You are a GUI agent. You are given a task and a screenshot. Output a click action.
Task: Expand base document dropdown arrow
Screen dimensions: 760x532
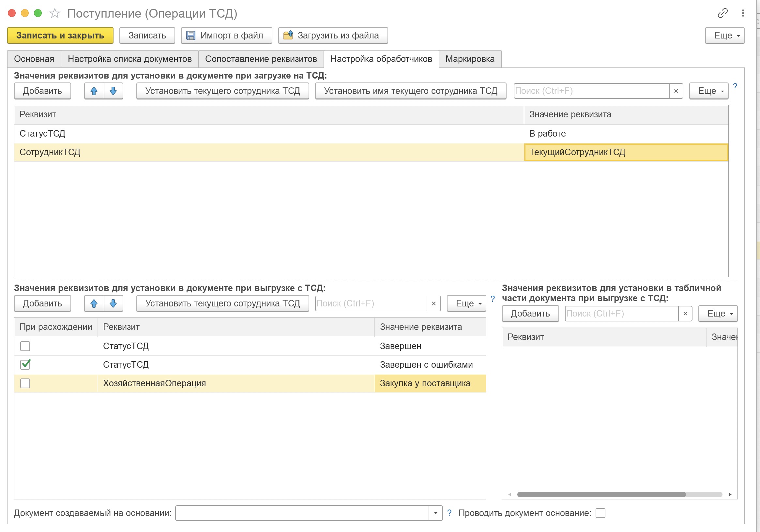435,513
